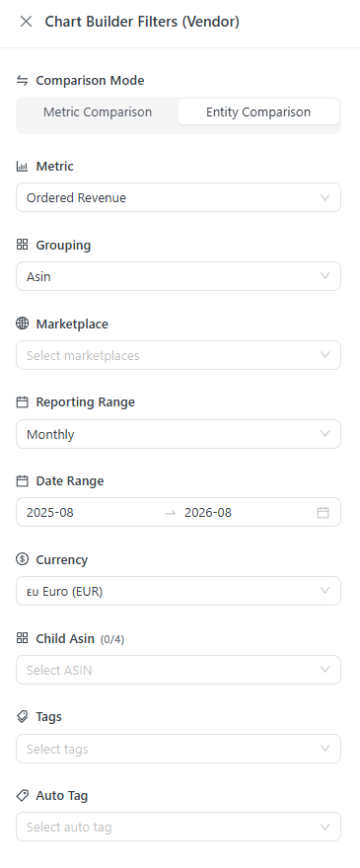Click the globe icon beside Marketplace
360x868 pixels.
(22, 324)
